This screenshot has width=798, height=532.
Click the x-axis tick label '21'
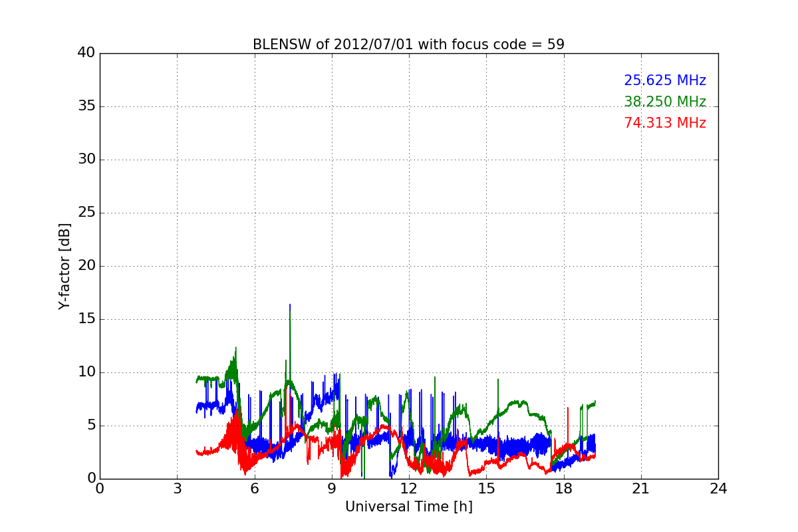(x=641, y=489)
